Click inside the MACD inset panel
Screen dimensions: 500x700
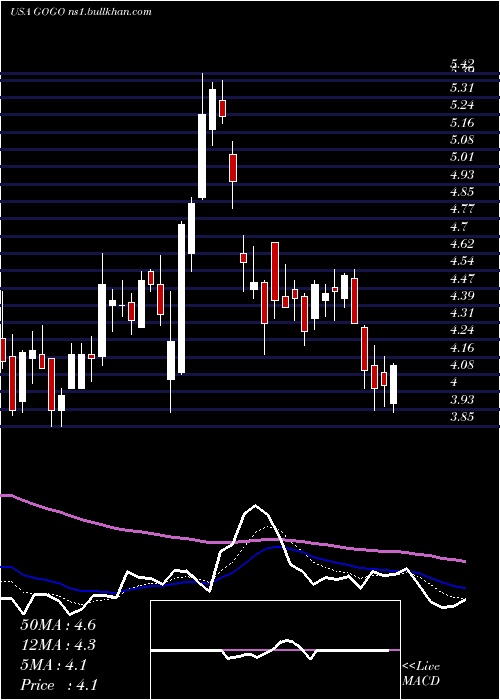point(275,650)
